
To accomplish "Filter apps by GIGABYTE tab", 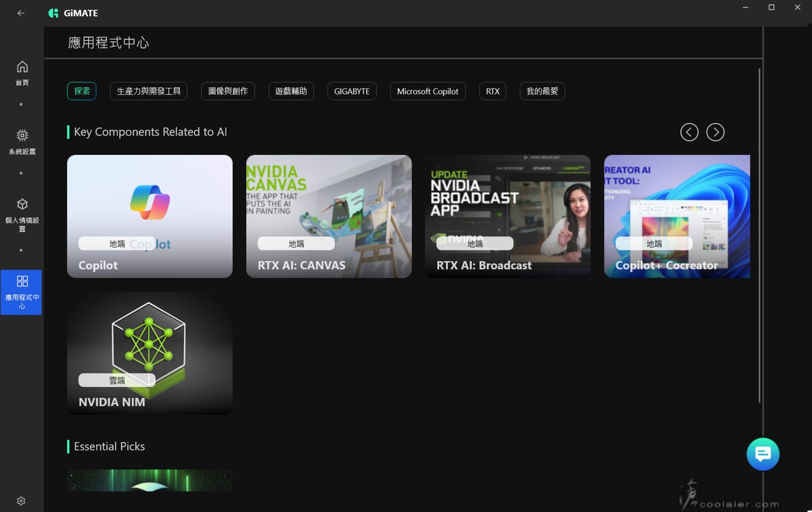I will click(x=352, y=91).
